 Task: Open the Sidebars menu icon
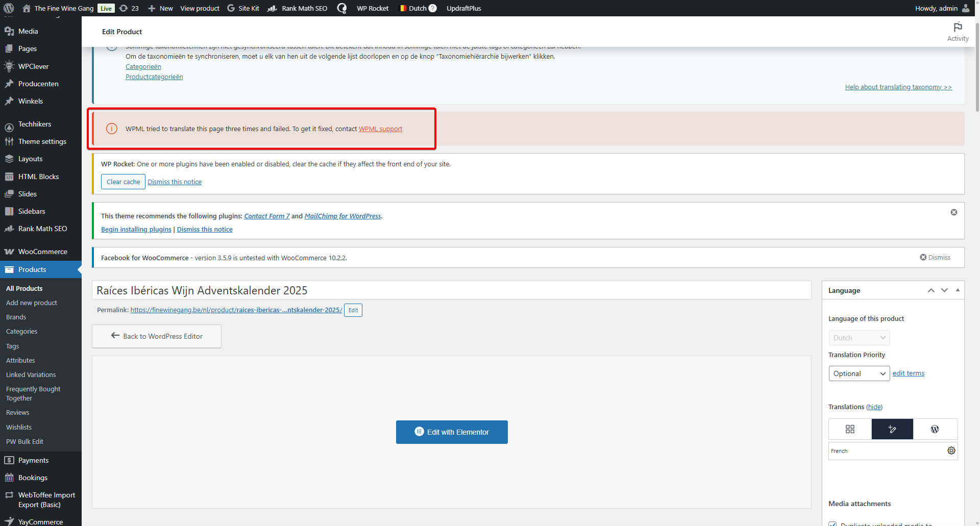click(9, 212)
